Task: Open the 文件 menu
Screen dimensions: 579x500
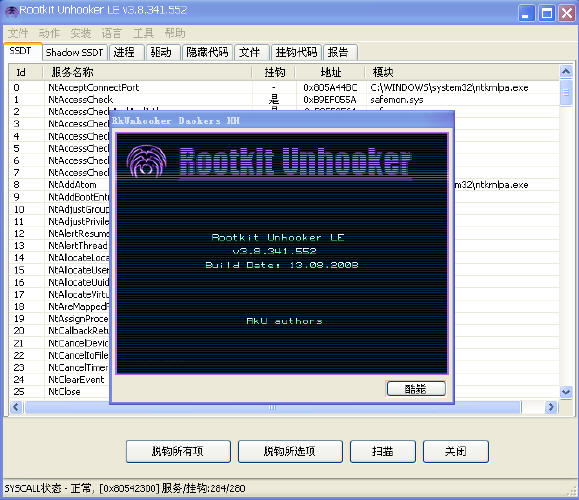Action: (18, 33)
